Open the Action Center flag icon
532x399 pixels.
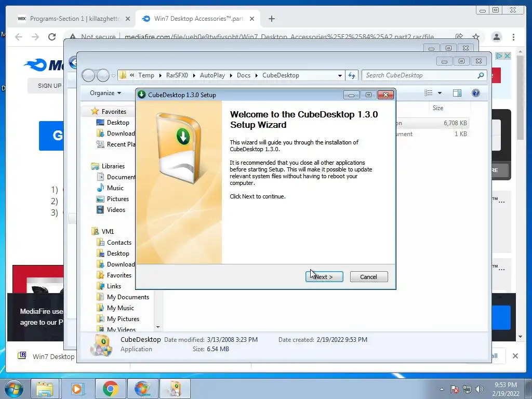point(455,389)
